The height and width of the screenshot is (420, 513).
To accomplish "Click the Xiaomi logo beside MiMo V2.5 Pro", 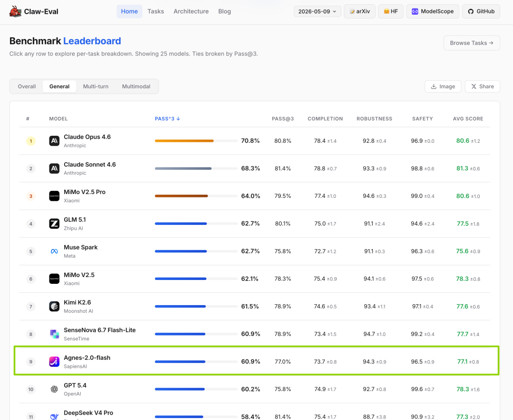I will [54, 196].
